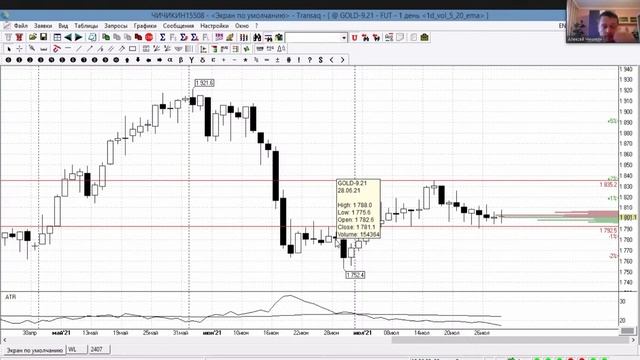Switch to the Экран по умолчанию tab
Image resolution: width=640 pixels, height=360 pixels.
click(35, 350)
